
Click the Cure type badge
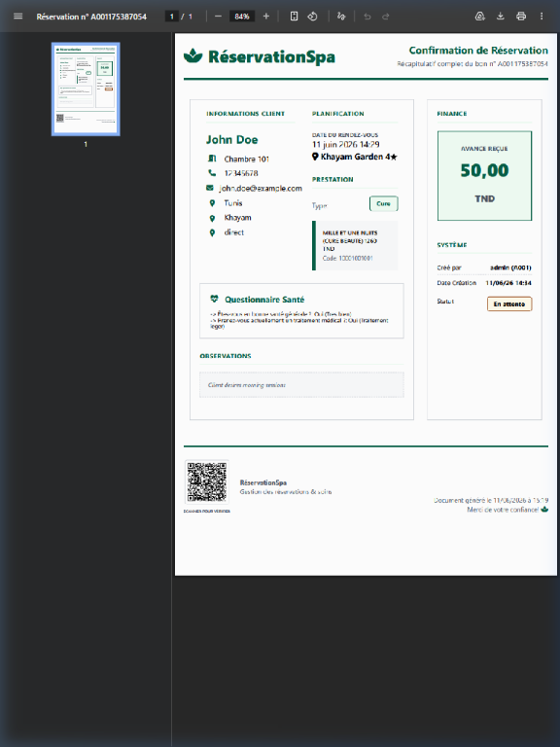click(383, 203)
